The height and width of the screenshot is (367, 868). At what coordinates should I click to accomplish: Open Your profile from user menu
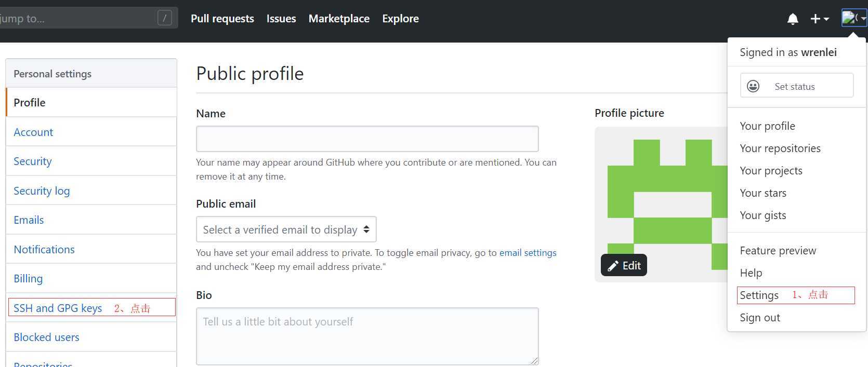click(767, 126)
